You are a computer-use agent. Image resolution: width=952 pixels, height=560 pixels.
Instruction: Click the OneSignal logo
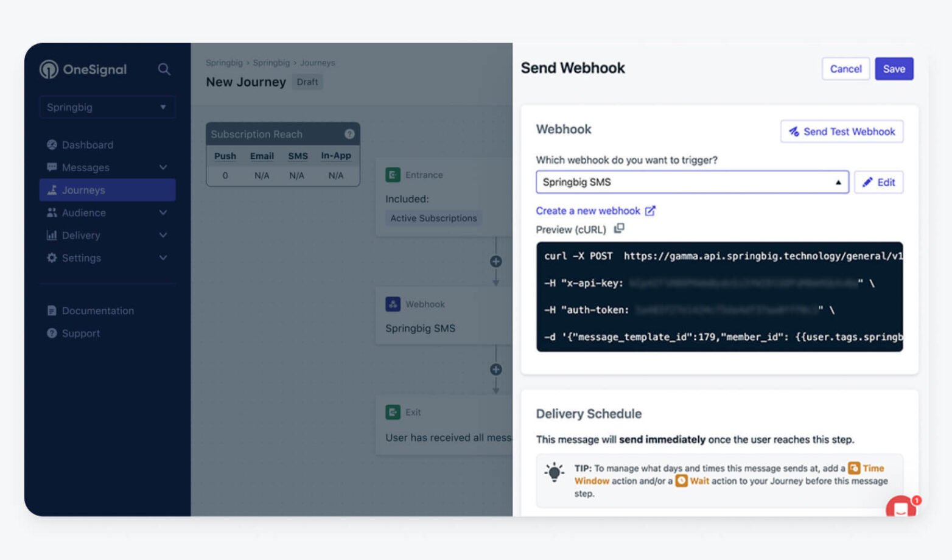click(x=85, y=69)
